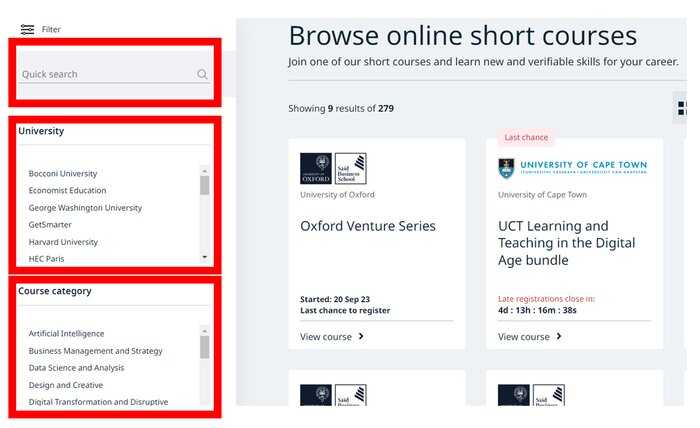Select HEC Paris filter

(46, 259)
